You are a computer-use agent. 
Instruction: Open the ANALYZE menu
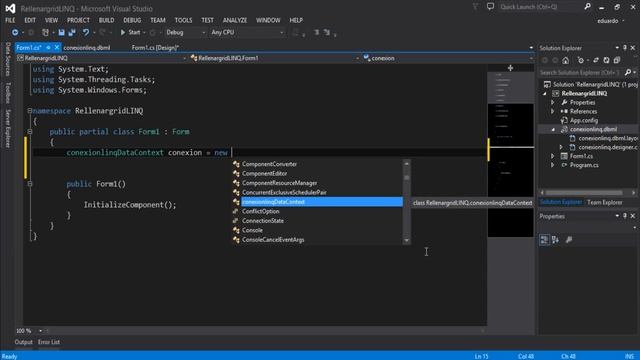tap(235, 20)
